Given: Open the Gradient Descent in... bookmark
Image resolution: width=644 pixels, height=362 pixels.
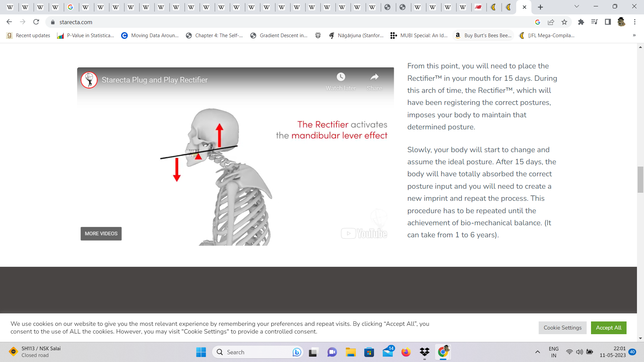Looking at the screenshot, I should tap(279, 36).
